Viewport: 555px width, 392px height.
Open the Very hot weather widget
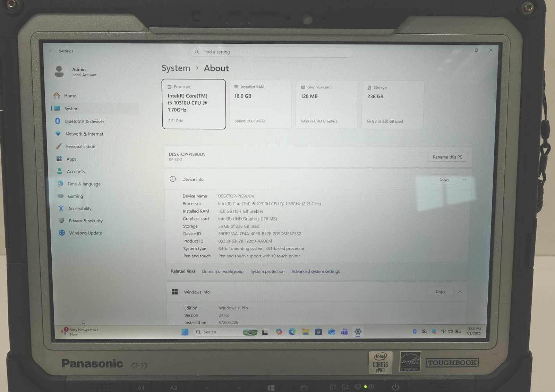[80, 332]
